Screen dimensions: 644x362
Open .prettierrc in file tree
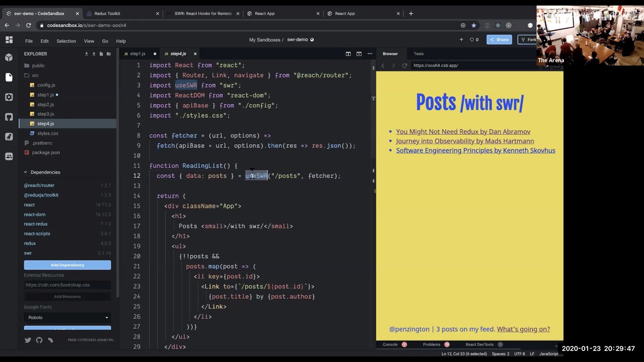pyautogui.click(x=42, y=143)
